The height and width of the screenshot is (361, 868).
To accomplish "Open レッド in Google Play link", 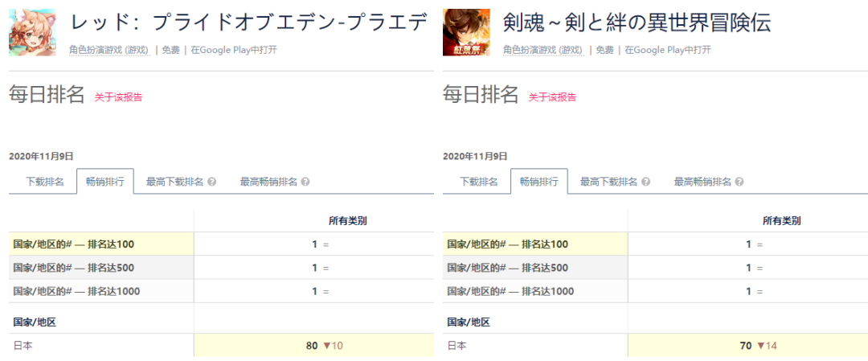I will 234,50.
